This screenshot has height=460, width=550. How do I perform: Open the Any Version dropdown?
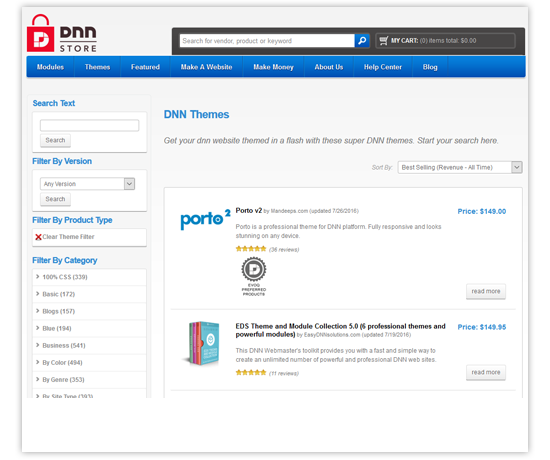[87, 184]
